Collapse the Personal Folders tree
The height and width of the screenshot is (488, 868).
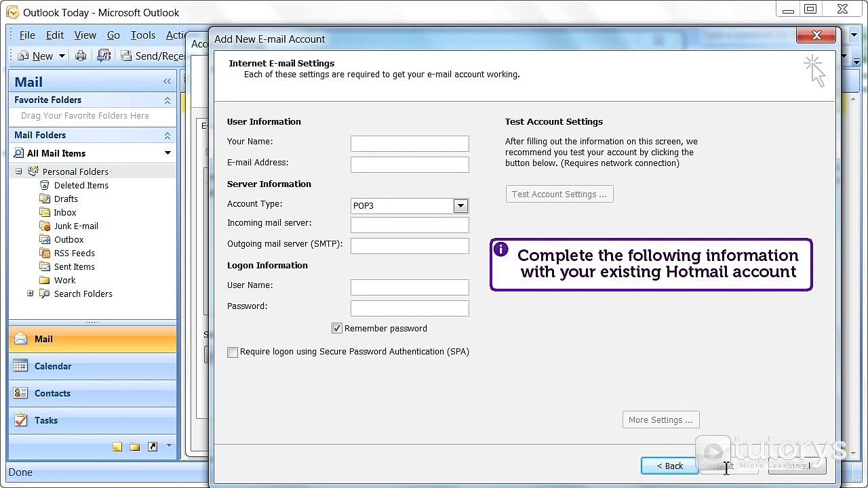[19, 171]
